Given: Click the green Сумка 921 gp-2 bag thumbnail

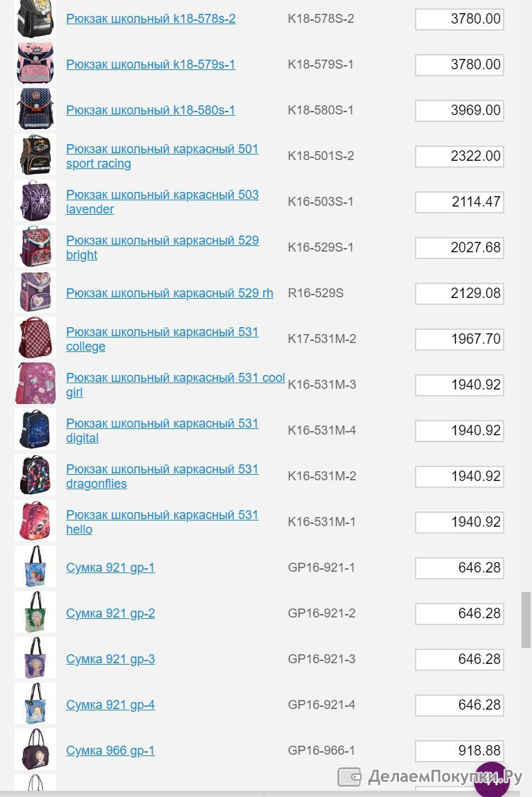Looking at the screenshot, I should click(35, 613).
